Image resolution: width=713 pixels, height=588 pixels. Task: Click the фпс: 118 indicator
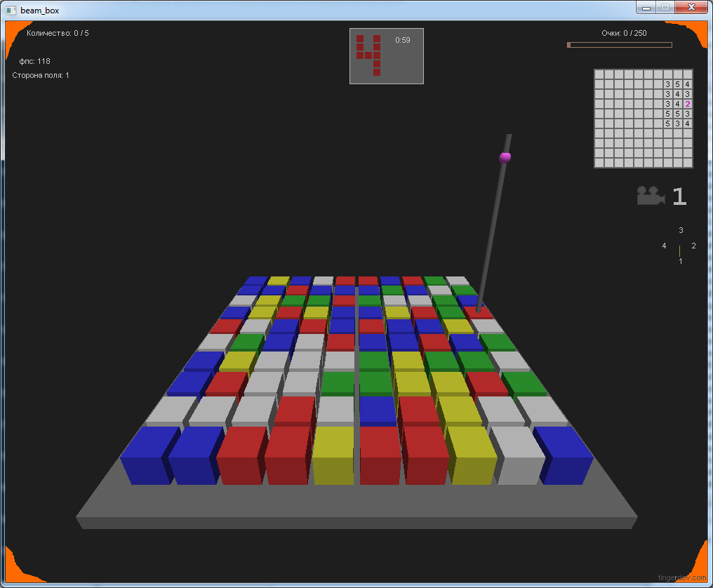(x=34, y=61)
